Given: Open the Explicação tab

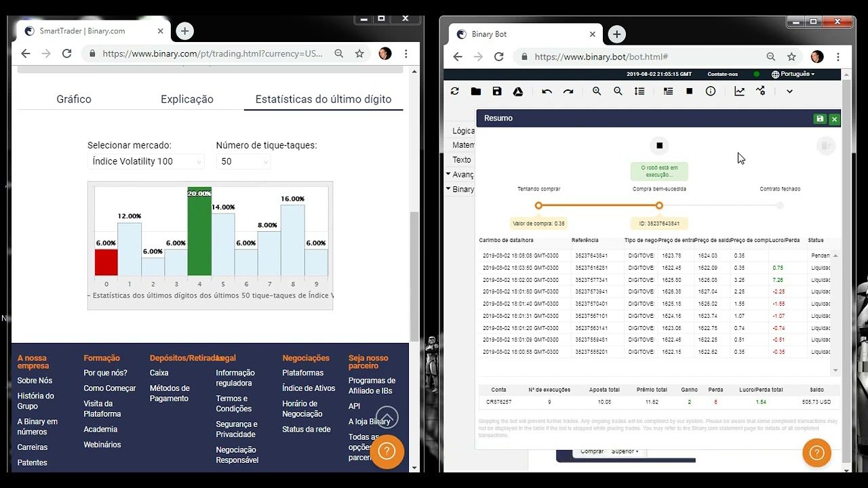Looking at the screenshot, I should [186, 99].
